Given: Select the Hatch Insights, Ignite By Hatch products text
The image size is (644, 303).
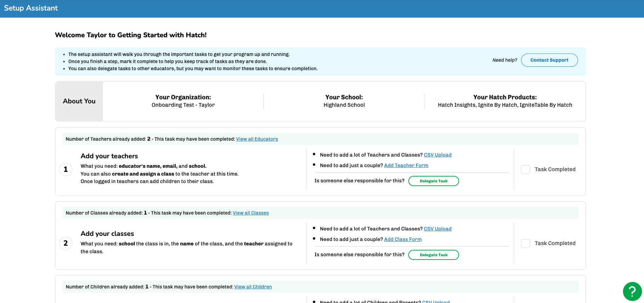Looking at the screenshot, I should coord(505,105).
